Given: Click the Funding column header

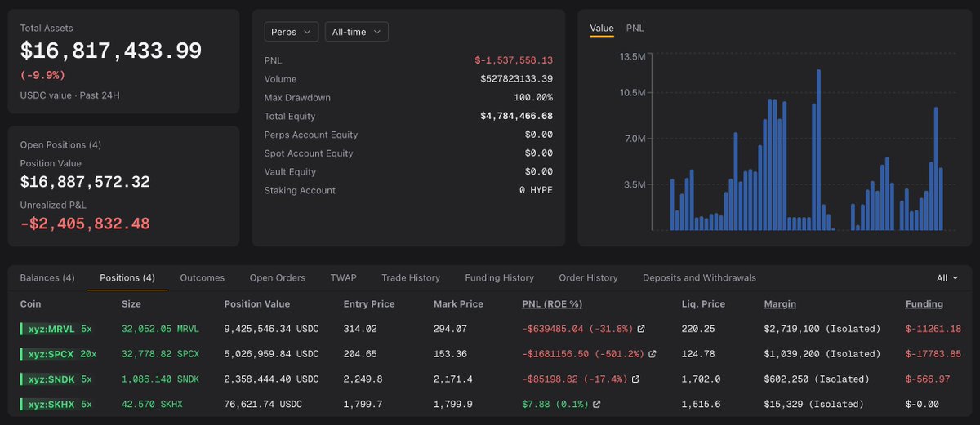Looking at the screenshot, I should tap(924, 304).
